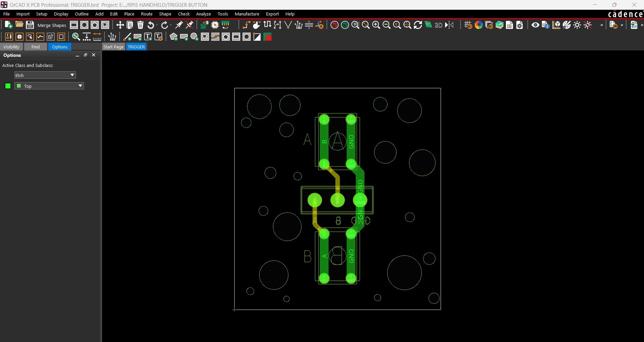Click the Refresh display icon

click(418, 25)
